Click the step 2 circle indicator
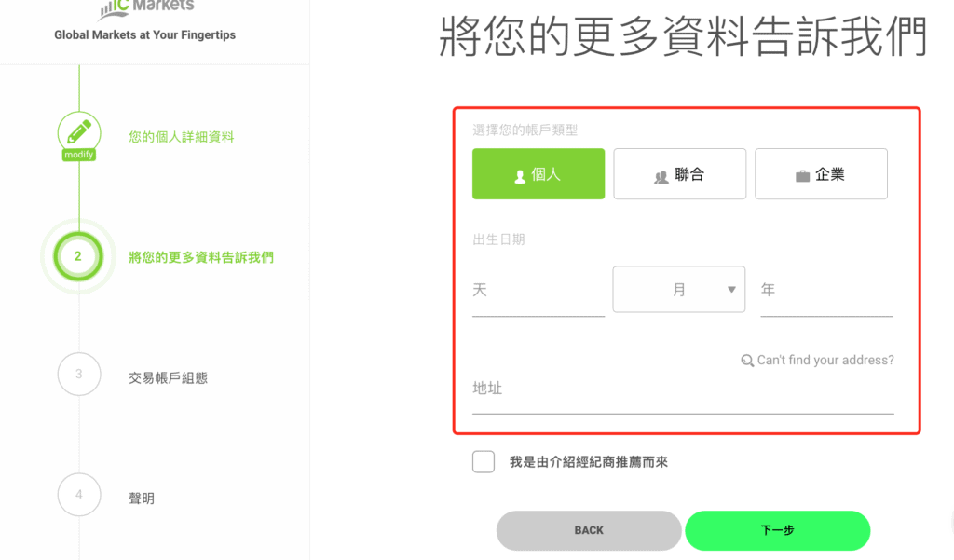The width and height of the screenshot is (954, 560). click(x=78, y=256)
